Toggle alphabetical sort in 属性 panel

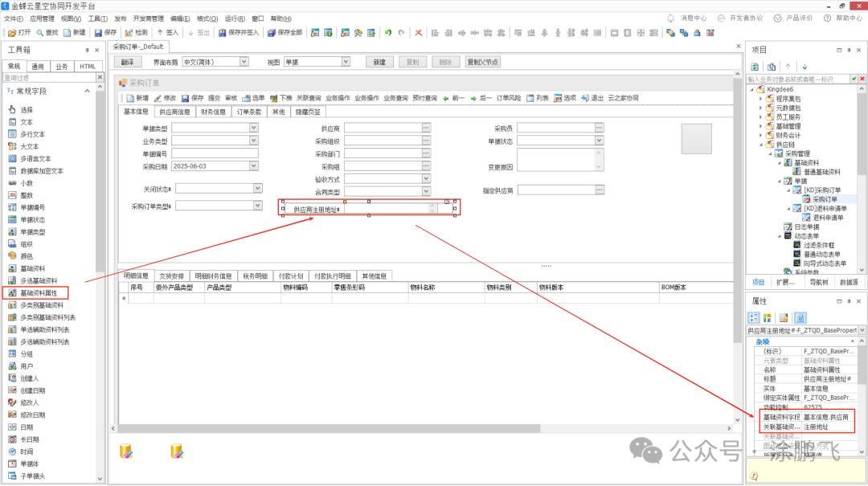pos(766,317)
